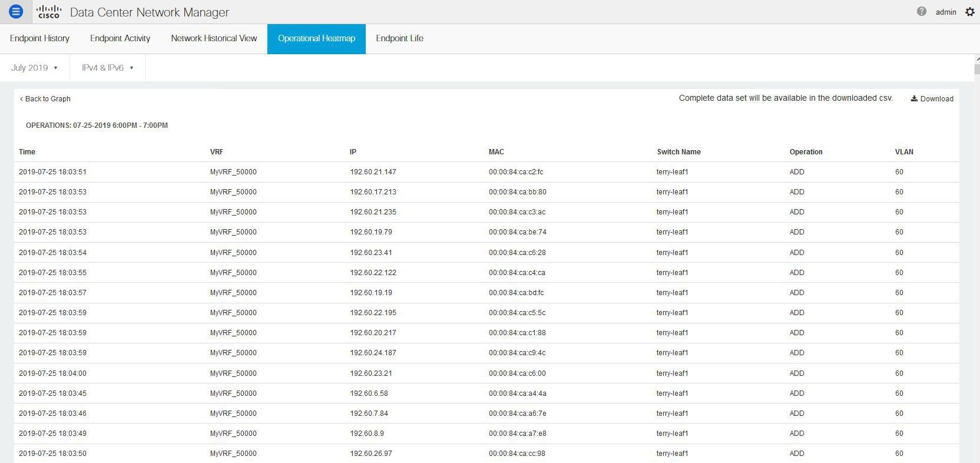This screenshot has width=980, height=463.
Task: Select the IP cell 192.60.22.195
Action: pos(373,313)
